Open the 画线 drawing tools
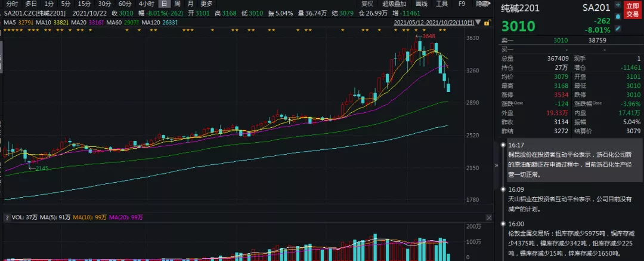Image resolution: width=644 pixels, height=261 pixels. click(422, 4)
